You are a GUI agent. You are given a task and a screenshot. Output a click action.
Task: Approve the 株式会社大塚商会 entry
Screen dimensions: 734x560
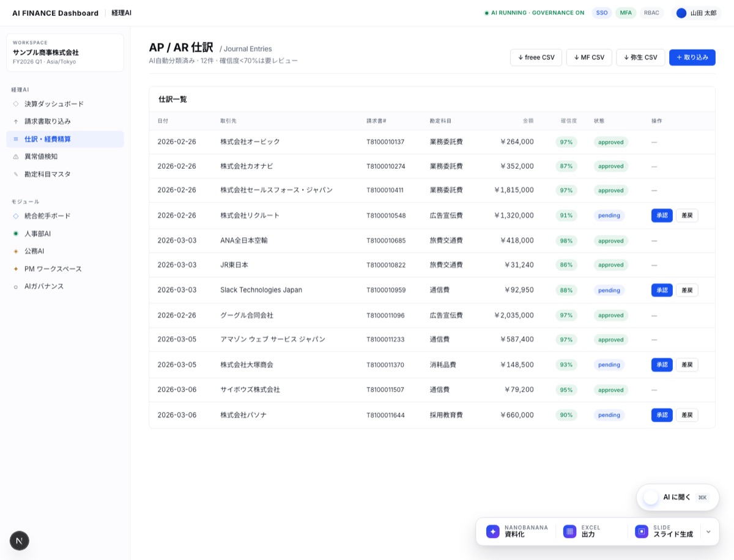coord(662,365)
